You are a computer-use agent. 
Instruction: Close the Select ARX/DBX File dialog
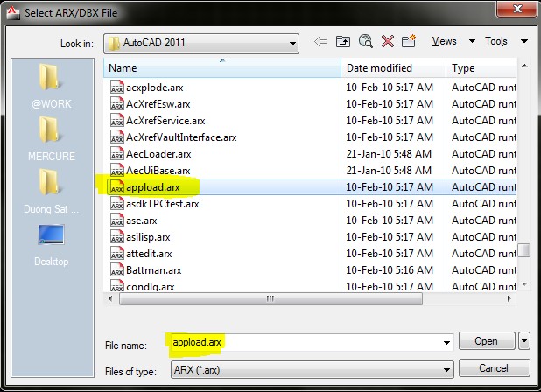pos(516,8)
